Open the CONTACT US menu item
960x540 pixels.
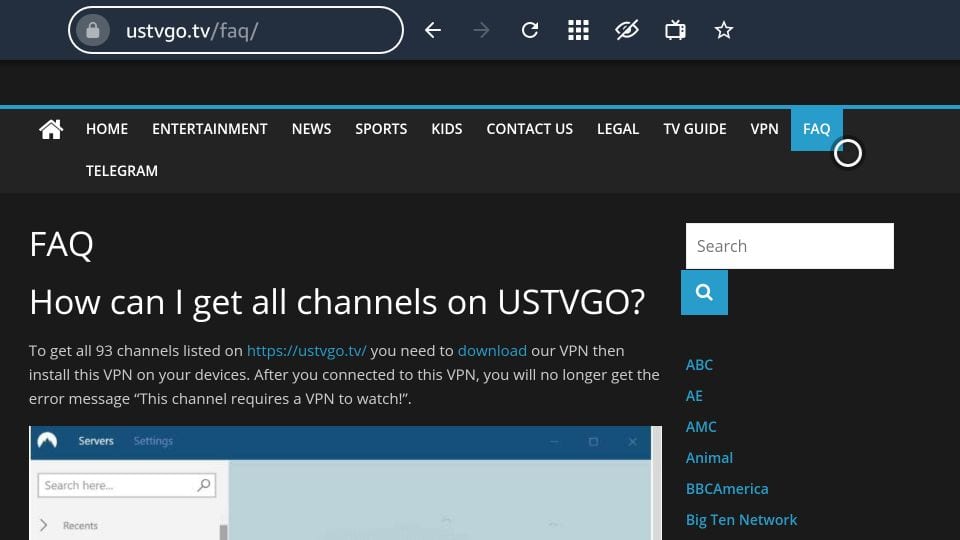pos(530,129)
